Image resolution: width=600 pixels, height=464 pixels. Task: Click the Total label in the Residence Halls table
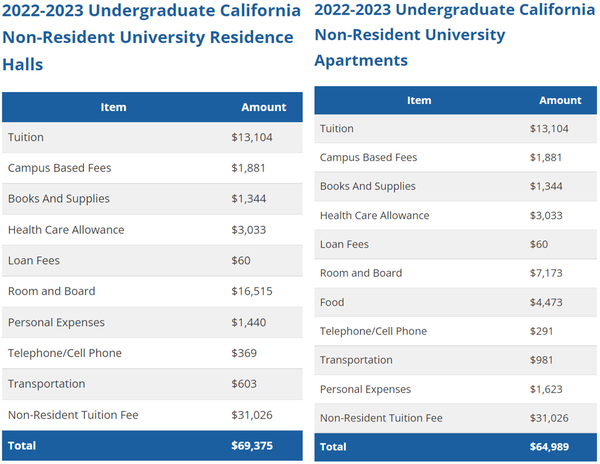pyautogui.click(x=22, y=445)
